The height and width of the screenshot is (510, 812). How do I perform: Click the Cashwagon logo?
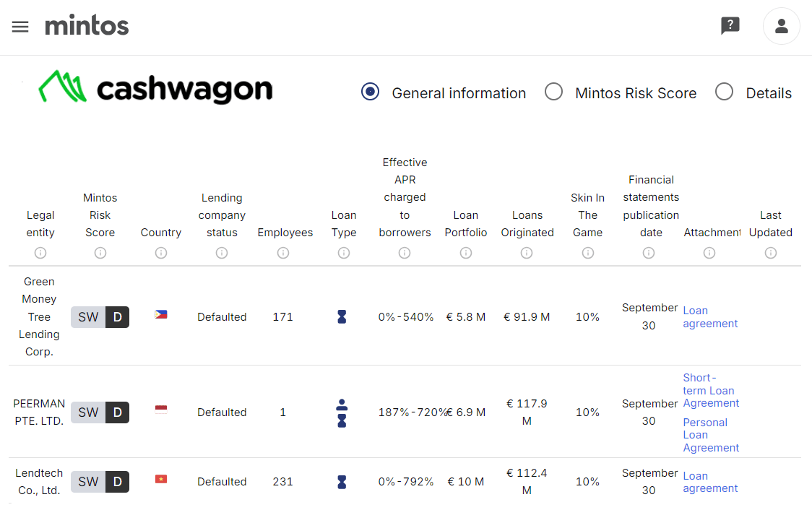coord(156,87)
